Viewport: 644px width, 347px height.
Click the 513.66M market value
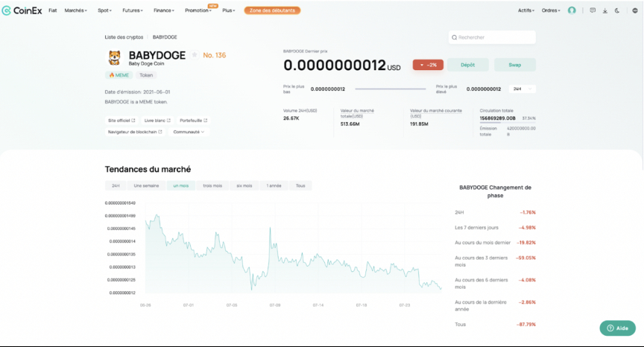350,124
